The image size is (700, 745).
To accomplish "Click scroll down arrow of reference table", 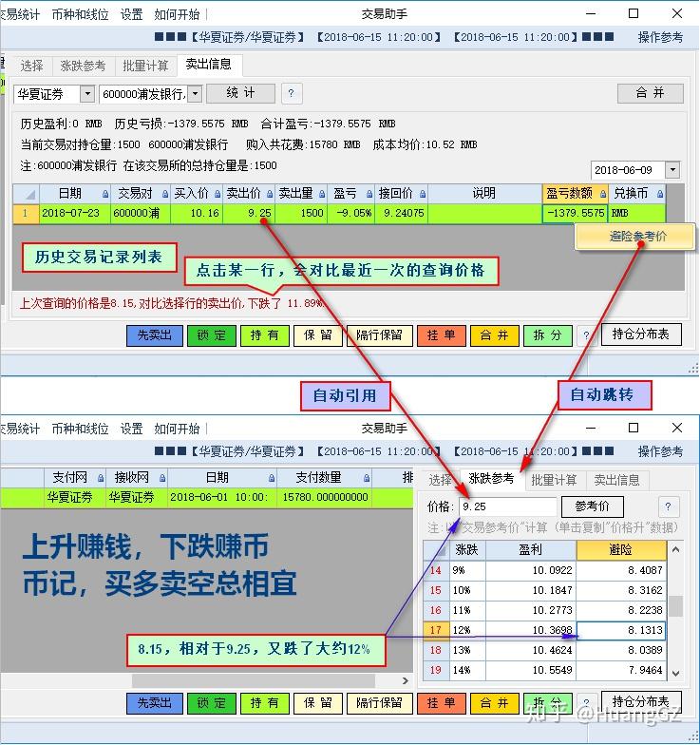I will point(676,673).
